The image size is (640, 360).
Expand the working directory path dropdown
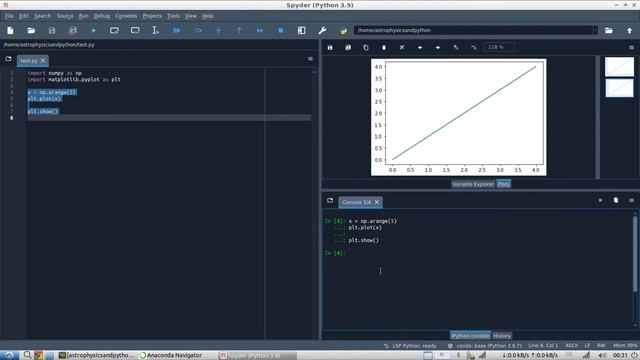(595, 30)
